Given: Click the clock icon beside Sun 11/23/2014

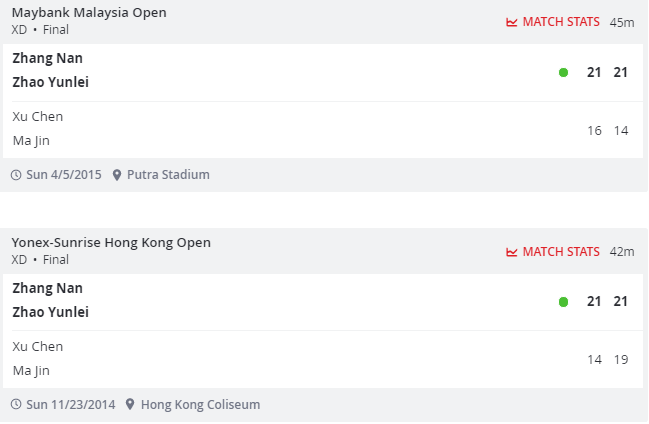Looking at the screenshot, I should coord(16,405).
